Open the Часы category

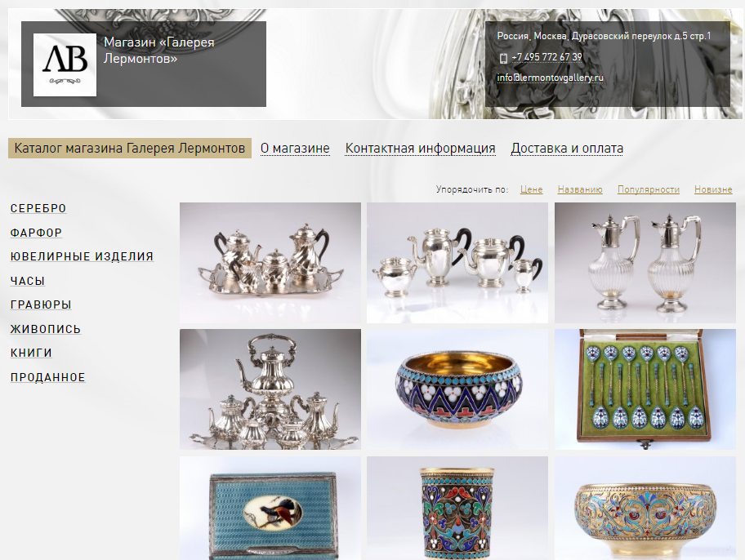(28, 281)
